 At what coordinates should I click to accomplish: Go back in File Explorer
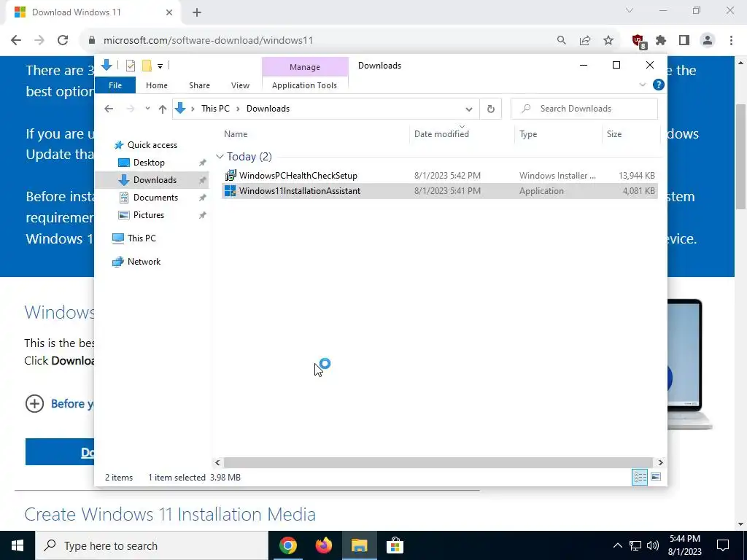109,109
